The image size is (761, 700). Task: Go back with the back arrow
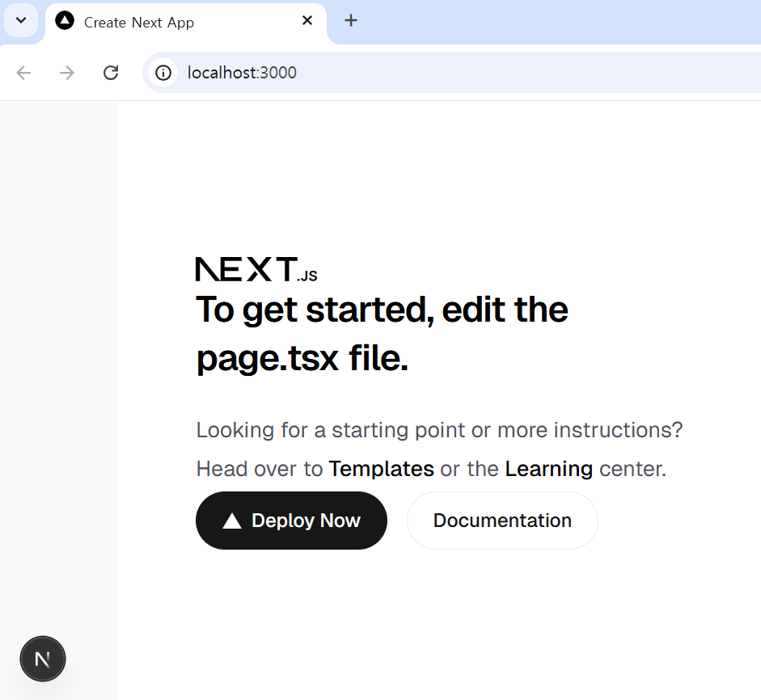(x=24, y=73)
